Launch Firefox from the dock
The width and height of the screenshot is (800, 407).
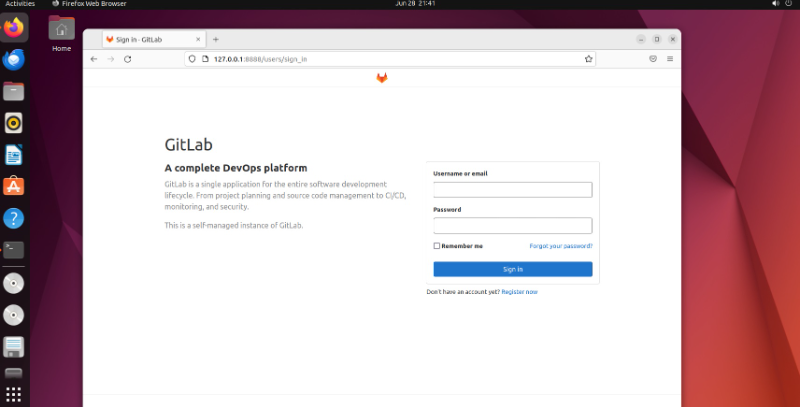point(14,28)
